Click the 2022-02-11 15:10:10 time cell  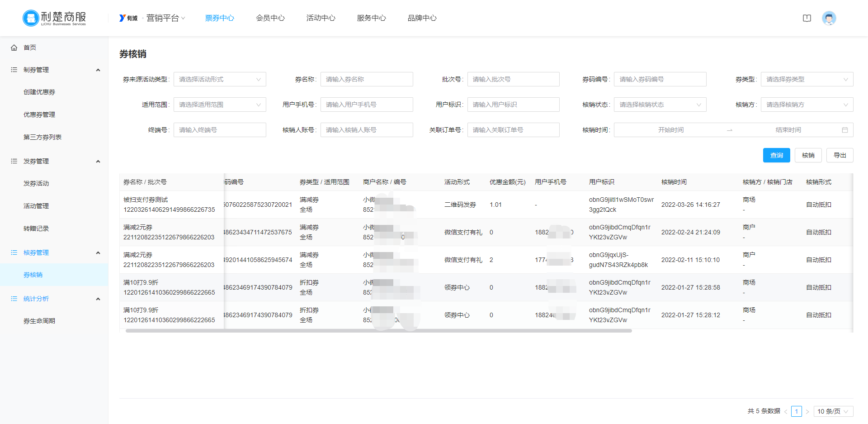[x=691, y=260]
